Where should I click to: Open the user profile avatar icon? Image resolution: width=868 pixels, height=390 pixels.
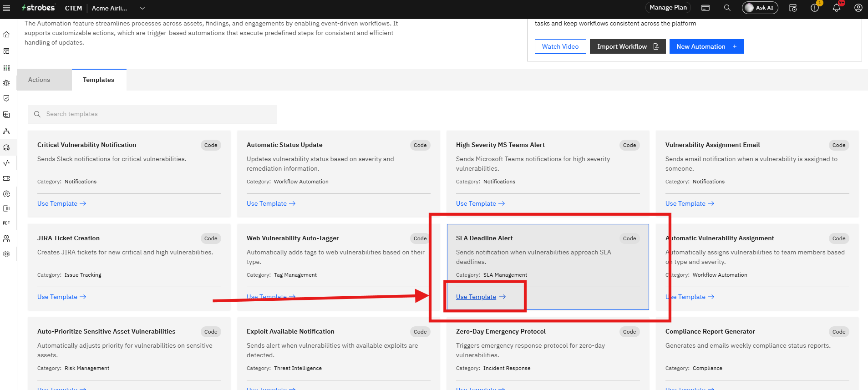tap(858, 8)
